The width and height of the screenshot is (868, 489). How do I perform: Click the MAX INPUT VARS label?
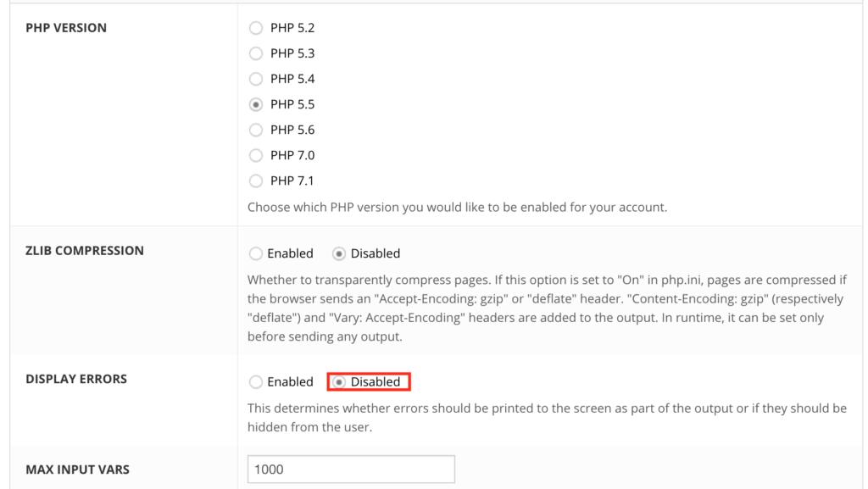pos(77,469)
